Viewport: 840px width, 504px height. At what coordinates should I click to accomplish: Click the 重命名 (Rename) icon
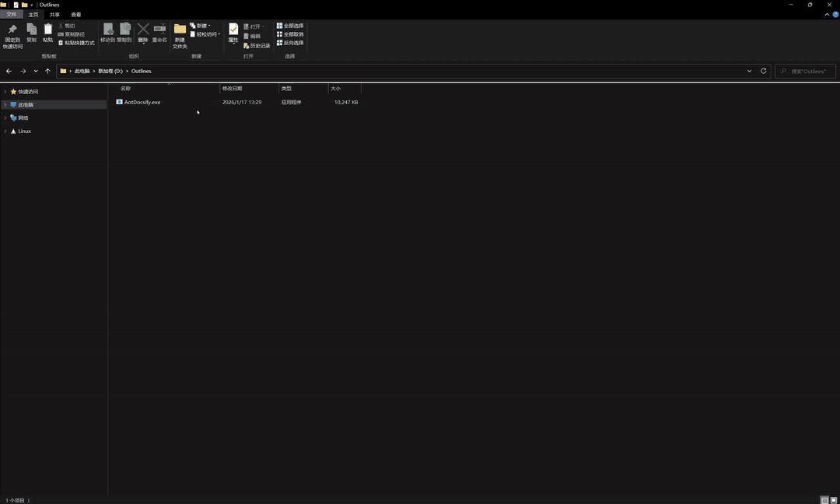pyautogui.click(x=159, y=30)
